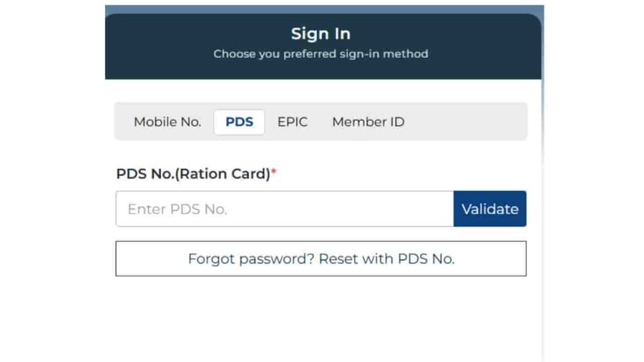Image resolution: width=644 pixels, height=362 pixels.
Task: Switch to the Mobile No. tab
Action: 167,122
